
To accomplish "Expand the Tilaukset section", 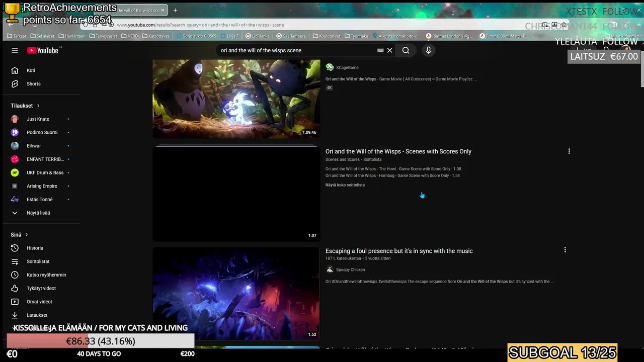I will (25, 106).
